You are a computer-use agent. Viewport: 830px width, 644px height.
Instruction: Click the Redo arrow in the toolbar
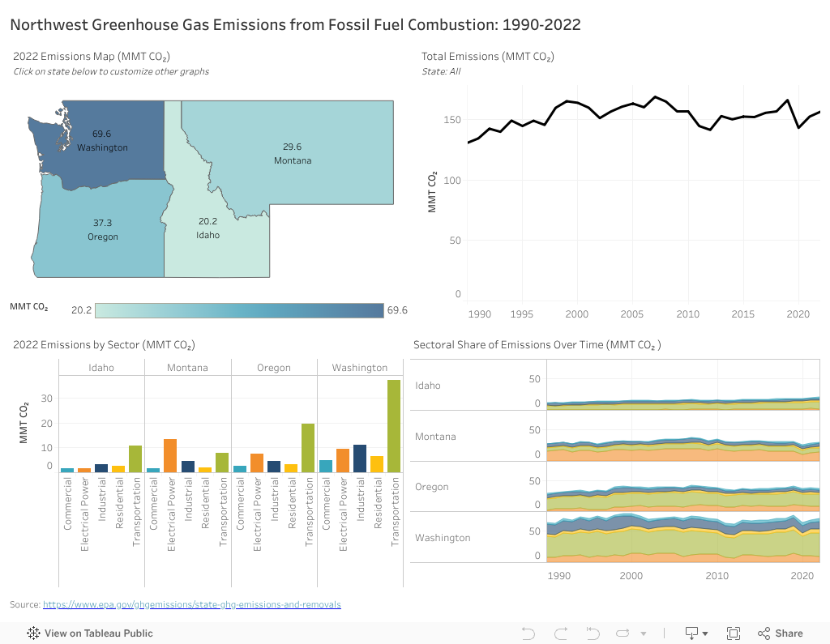(x=560, y=633)
